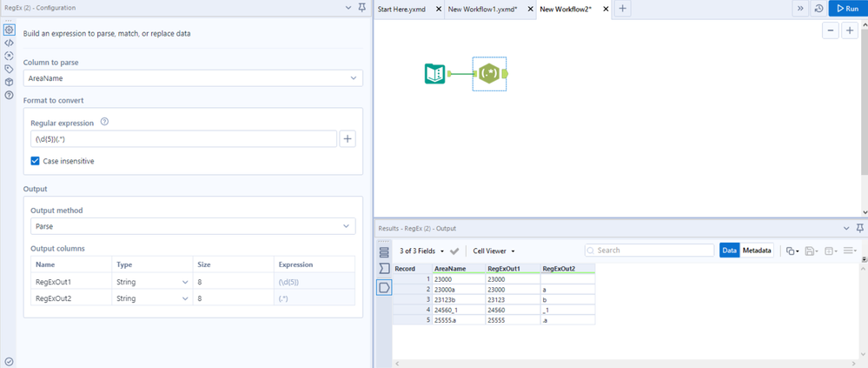
Task: Open the Navigation target icon in sidebar
Action: point(9,56)
